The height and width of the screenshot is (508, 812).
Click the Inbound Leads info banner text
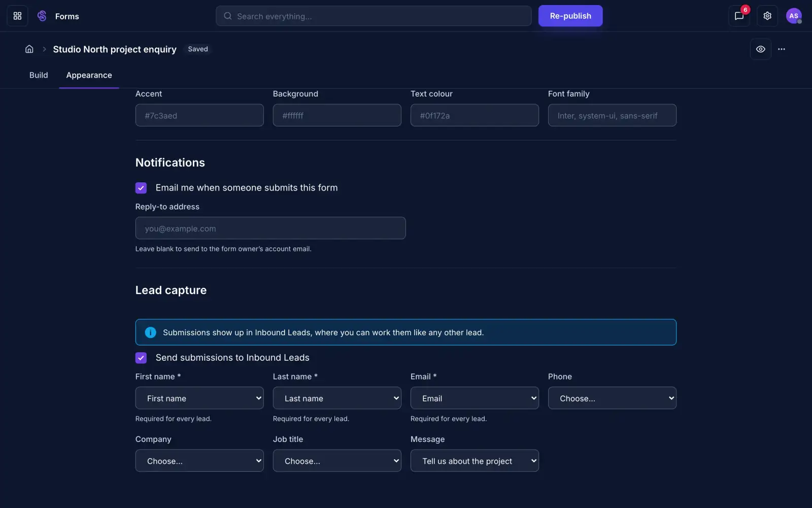point(323,332)
